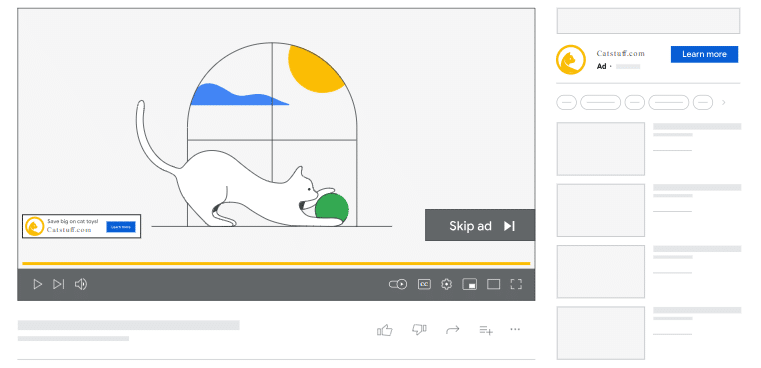Select the fourth filter chip
761x368 pixels.
(669, 102)
